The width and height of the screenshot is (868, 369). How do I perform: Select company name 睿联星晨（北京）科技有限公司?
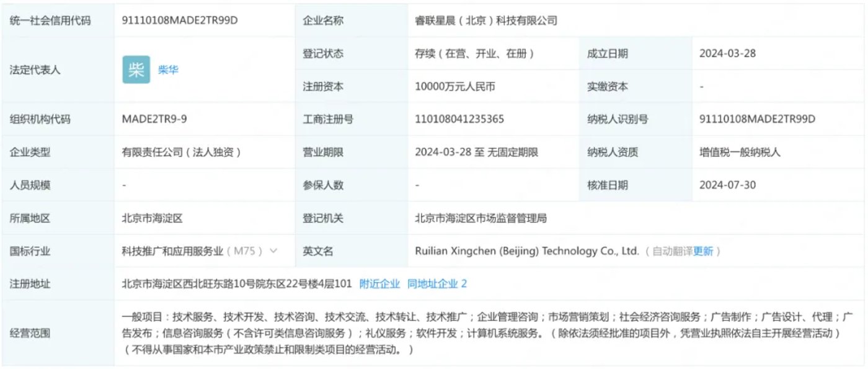point(486,20)
